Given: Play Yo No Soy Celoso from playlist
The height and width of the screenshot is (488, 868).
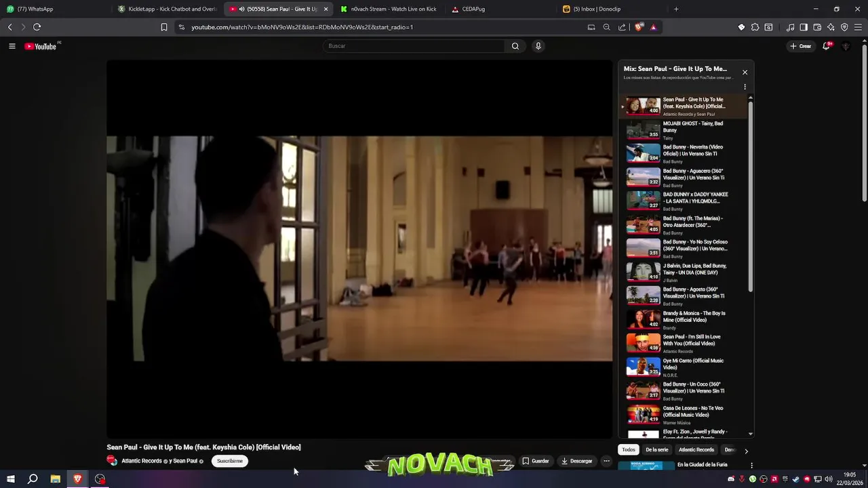Looking at the screenshot, I should click(683, 249).
